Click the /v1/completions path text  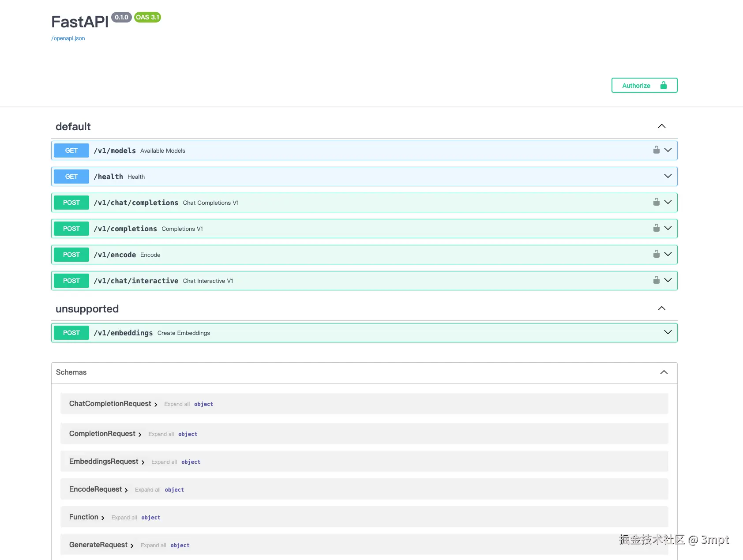[125, 229]
